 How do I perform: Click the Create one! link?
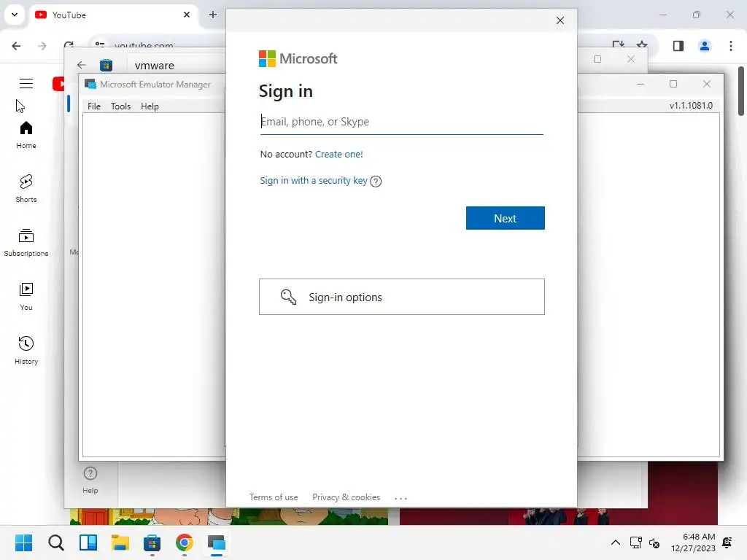pos(338,155)
